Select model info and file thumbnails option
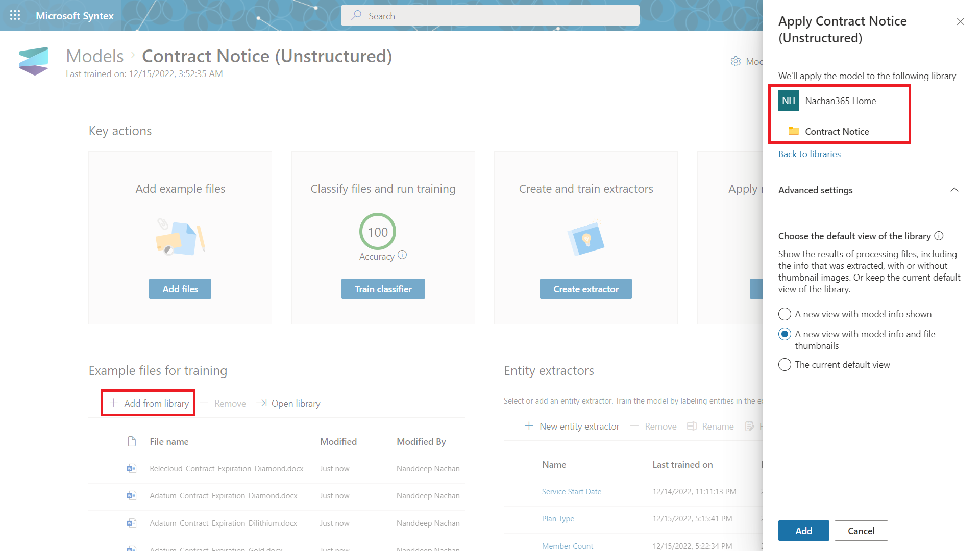This screenshot has width=980, height=551. [785, 334]
